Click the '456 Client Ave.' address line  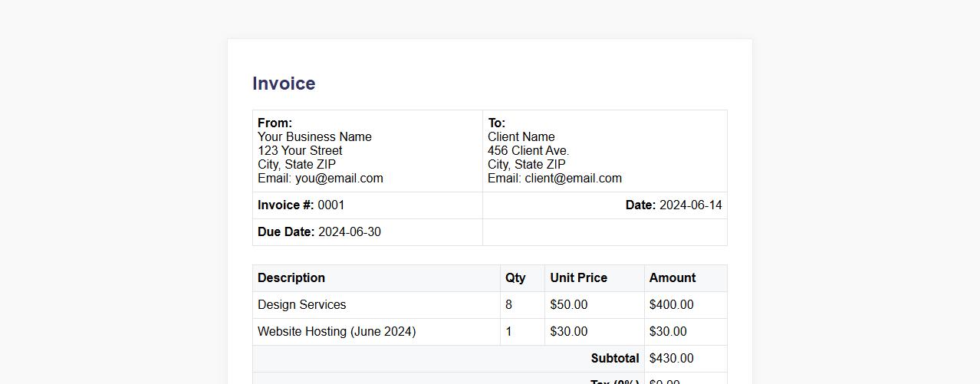pyautogui.click(x=528, y=150)
